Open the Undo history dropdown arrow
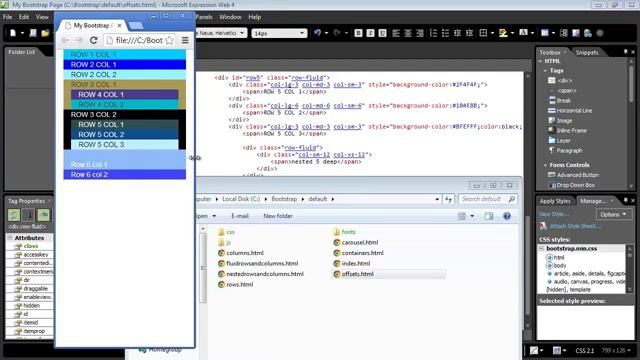 click(326, 33)
